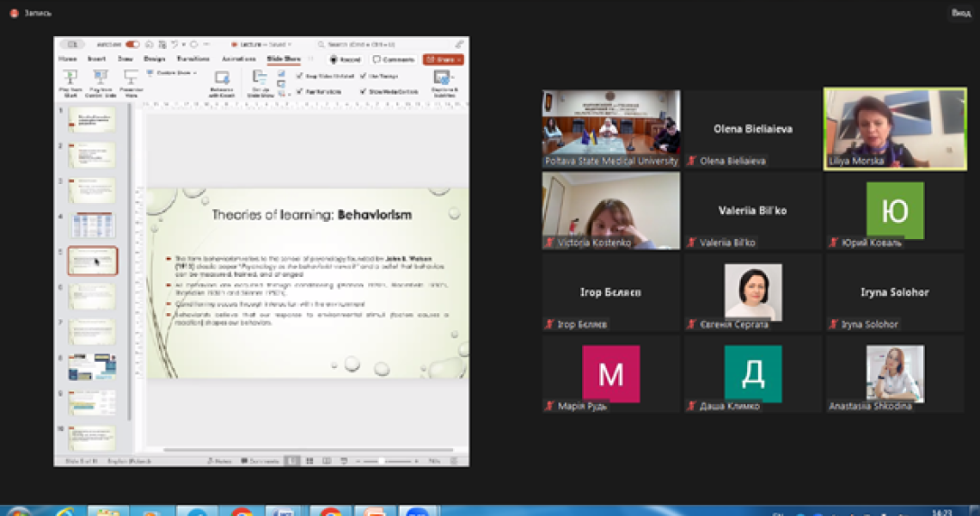
Task: Uncheck Use Timings checkbox
Action: (363, 76)
